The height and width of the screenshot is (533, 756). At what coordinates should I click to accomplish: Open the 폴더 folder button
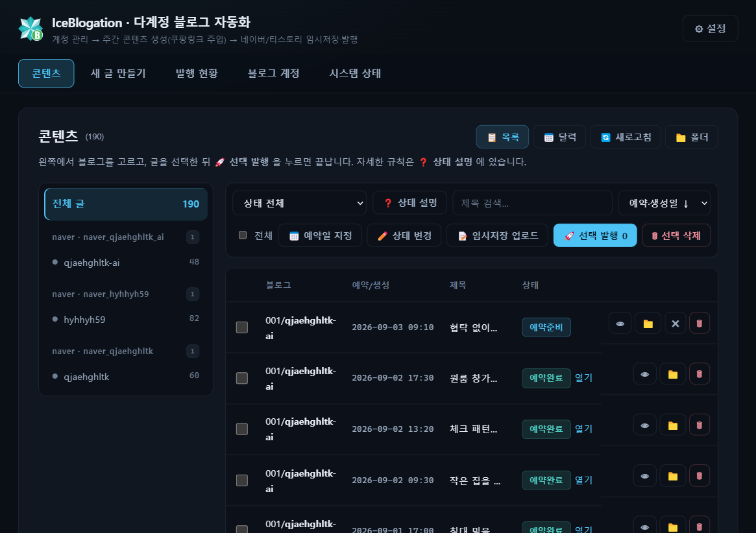pyautogui.click(x=692, y=137)
